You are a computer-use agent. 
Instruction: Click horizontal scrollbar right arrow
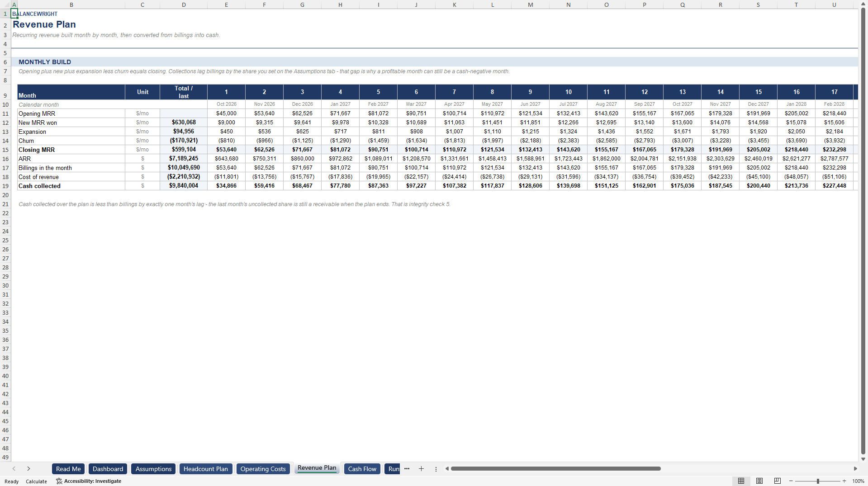pos(855,469)
